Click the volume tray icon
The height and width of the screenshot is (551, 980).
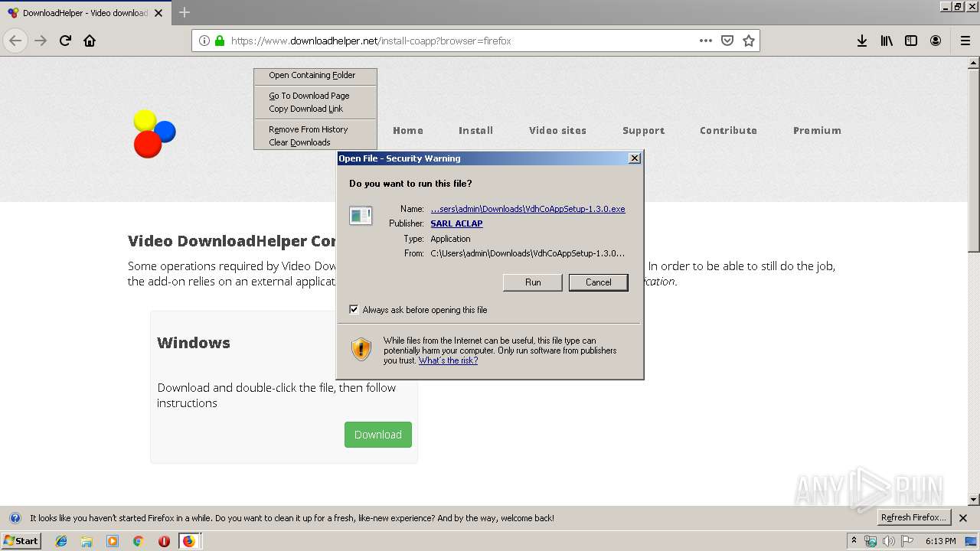click(x=889, y=541)
